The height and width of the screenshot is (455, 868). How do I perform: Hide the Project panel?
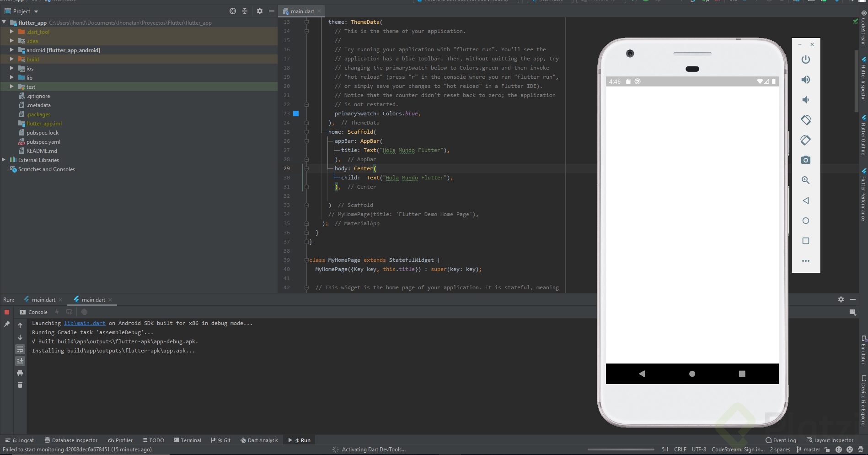click(272, 11)
